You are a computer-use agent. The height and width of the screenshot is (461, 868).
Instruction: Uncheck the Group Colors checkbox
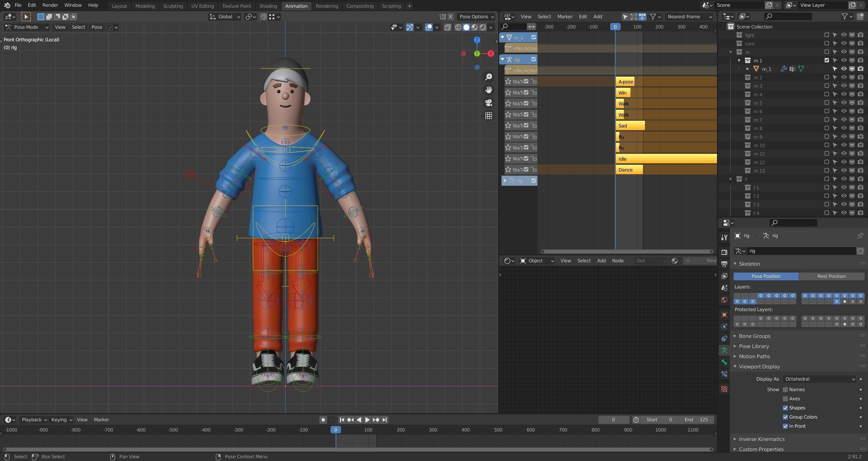pyautogui.click(x=785, y=417)
